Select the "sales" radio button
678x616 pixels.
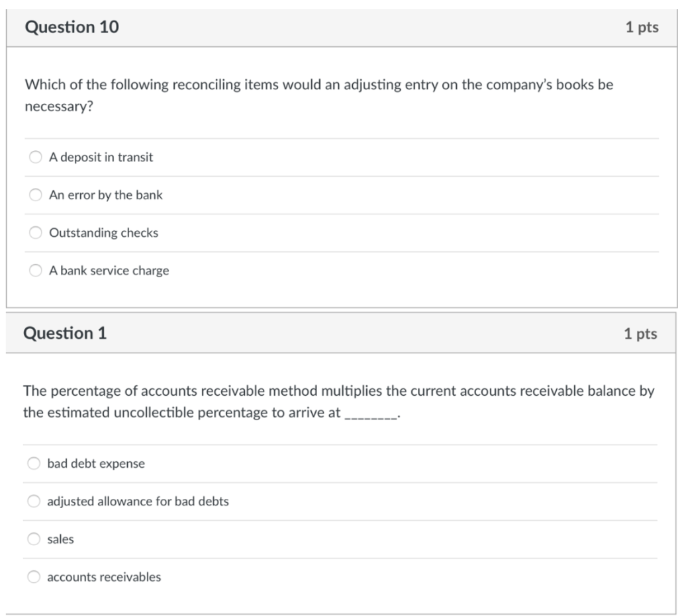pyautogui.click(x=34, y=539)
